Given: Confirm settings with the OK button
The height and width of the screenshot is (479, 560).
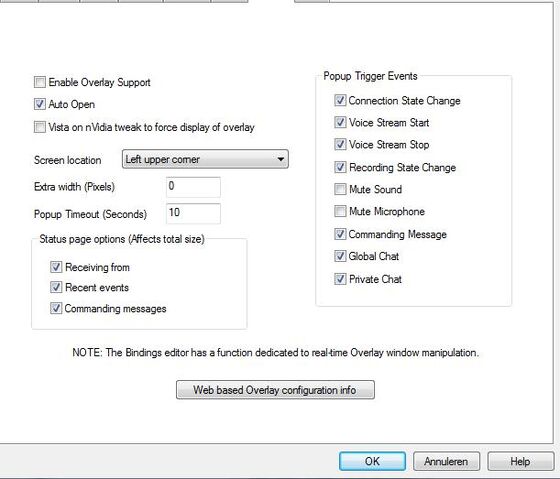Looking at the screenshot, I should 372,461.
